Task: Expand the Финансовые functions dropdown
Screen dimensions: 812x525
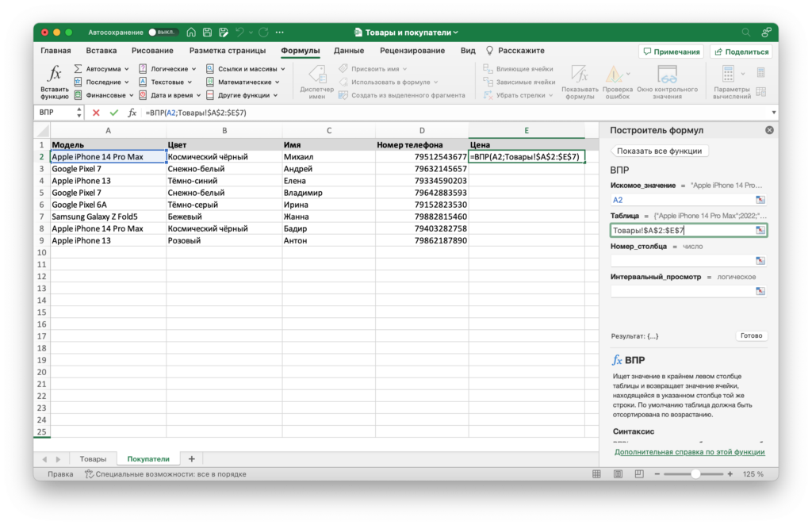Action: (x=131, y=95)
